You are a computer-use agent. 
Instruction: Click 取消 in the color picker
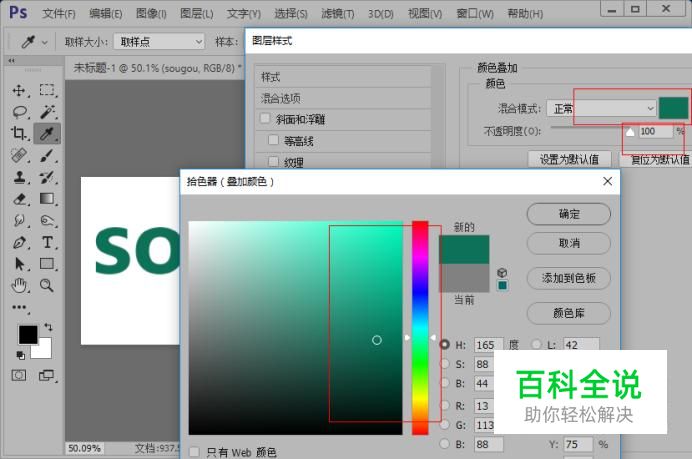pyautogui.click(x=568, y=243)
